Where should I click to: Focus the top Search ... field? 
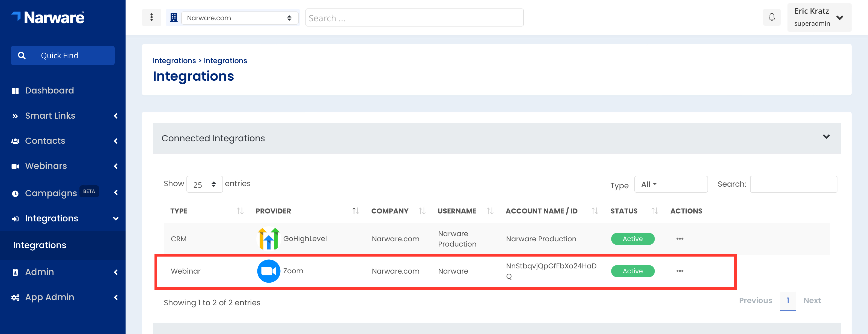point(414,18)
